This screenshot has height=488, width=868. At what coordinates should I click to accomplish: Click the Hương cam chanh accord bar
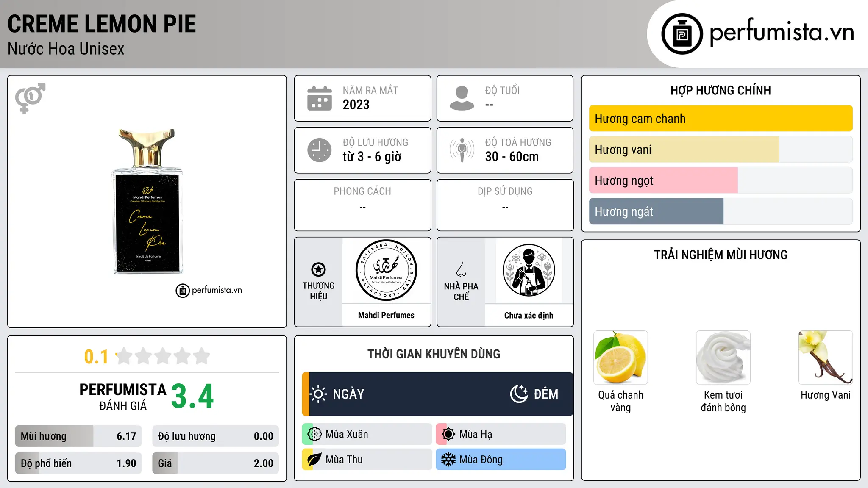click(x=721, y=119)
